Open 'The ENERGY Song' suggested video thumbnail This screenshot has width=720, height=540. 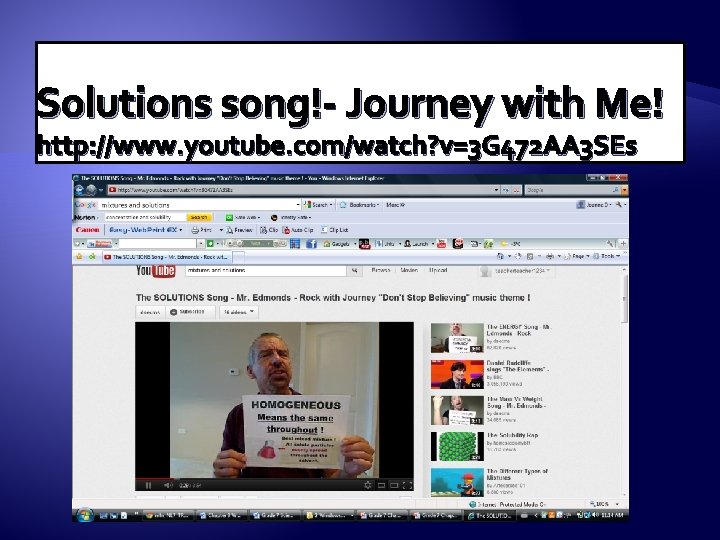point(457,338)
